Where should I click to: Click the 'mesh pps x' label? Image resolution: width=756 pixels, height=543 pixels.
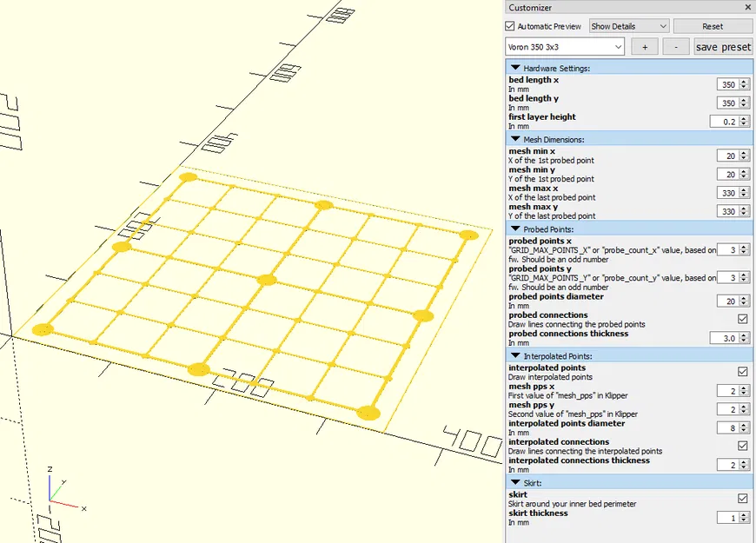click(x=531, y=387)
